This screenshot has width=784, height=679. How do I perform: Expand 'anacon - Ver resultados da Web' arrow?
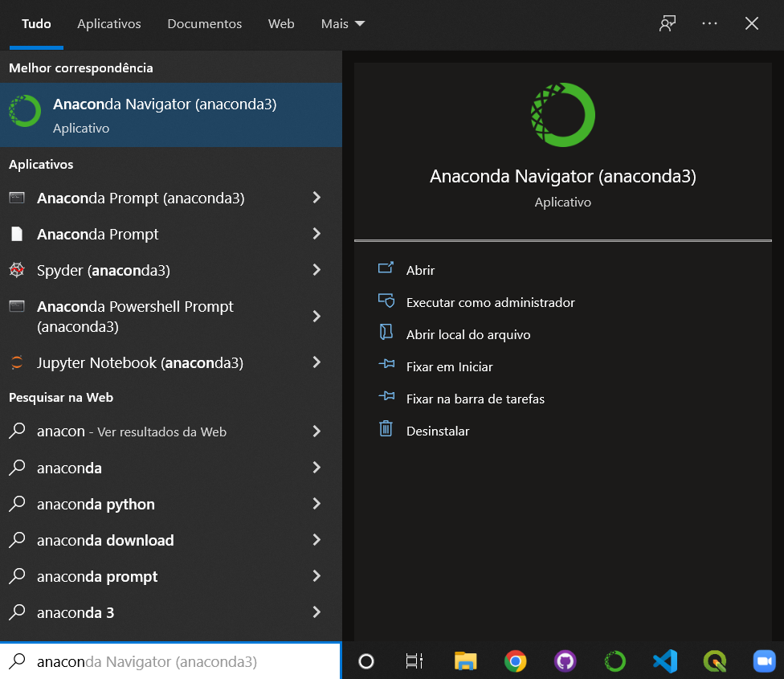(x=316, y=431)
